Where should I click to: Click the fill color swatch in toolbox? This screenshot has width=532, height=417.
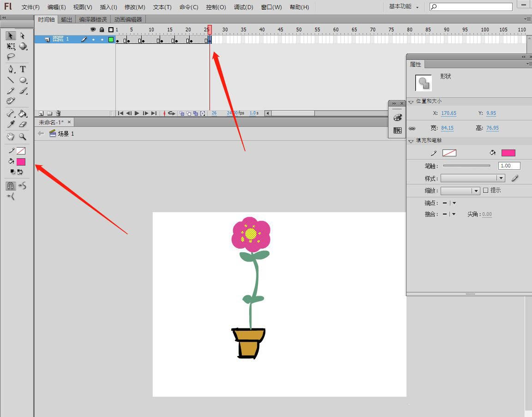click(21, 162)
